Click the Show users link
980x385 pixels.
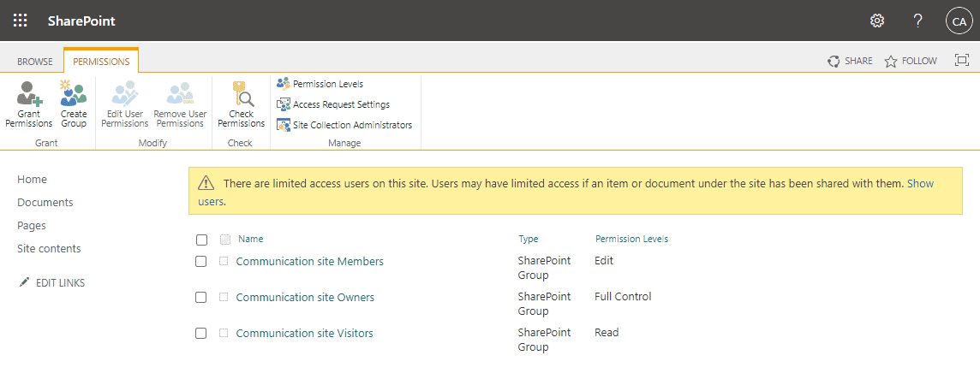(921, 183)
